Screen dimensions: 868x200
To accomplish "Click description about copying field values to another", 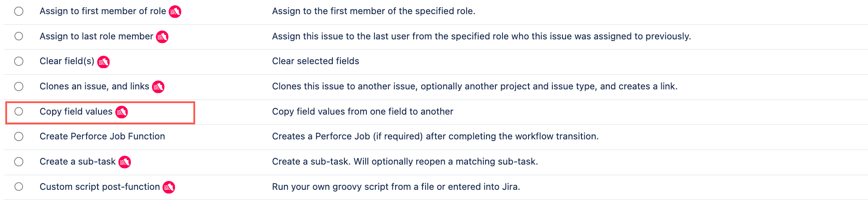I will (x=362, y=112).
